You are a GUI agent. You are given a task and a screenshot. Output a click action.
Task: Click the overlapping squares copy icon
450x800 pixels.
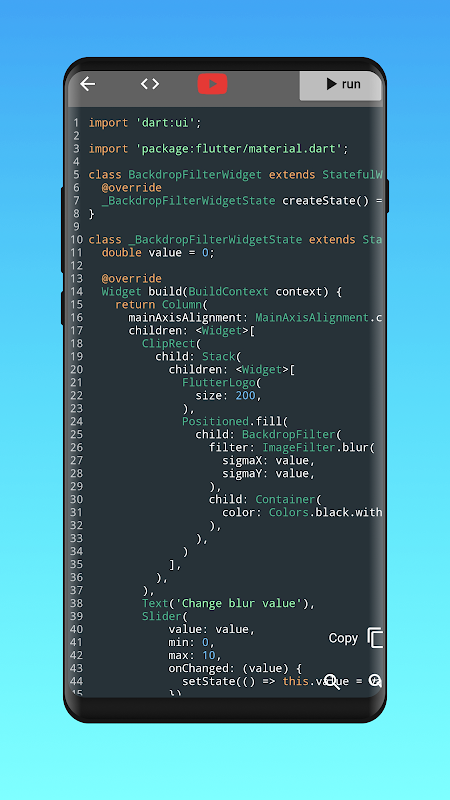[376, 638]
